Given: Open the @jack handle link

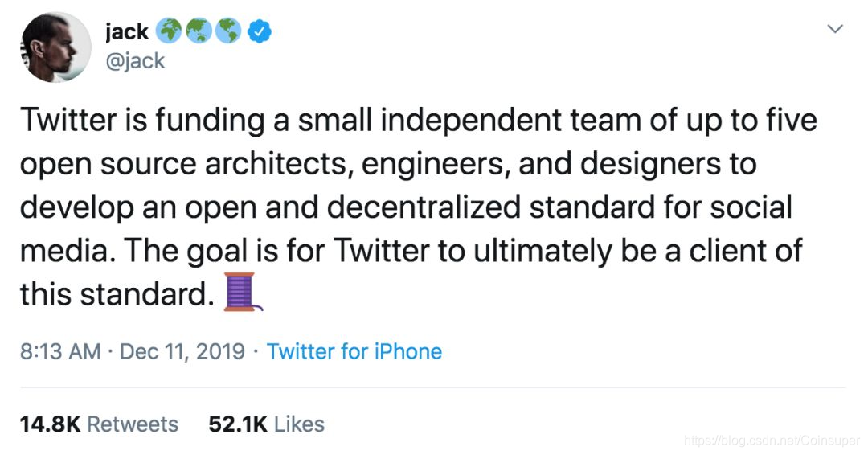Looking at the screenshot, I should pos(135,60).
